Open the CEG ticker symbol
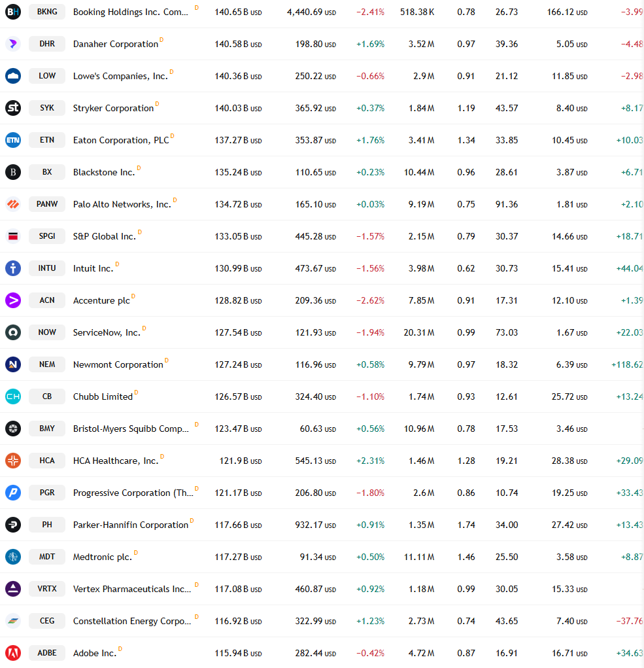Screen dimensions: 644x668 coord(47,621)
